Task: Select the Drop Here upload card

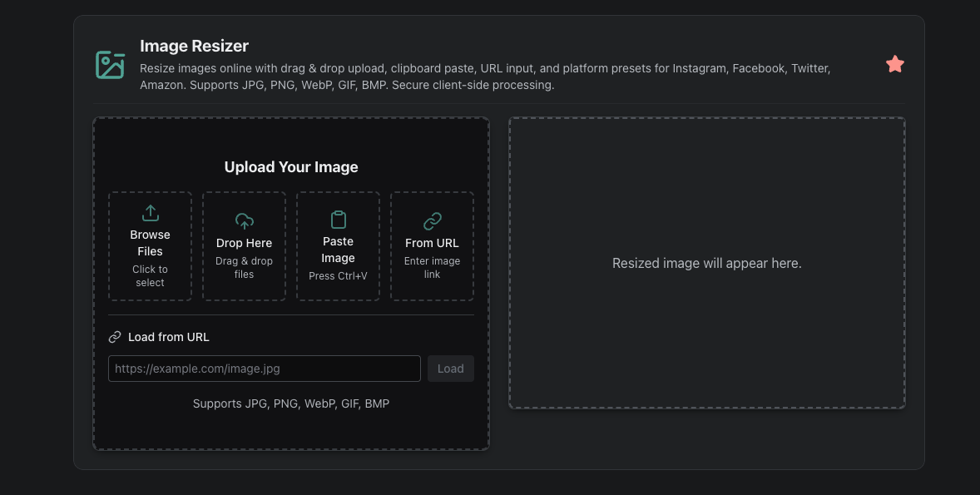Action: click(245, 246)
